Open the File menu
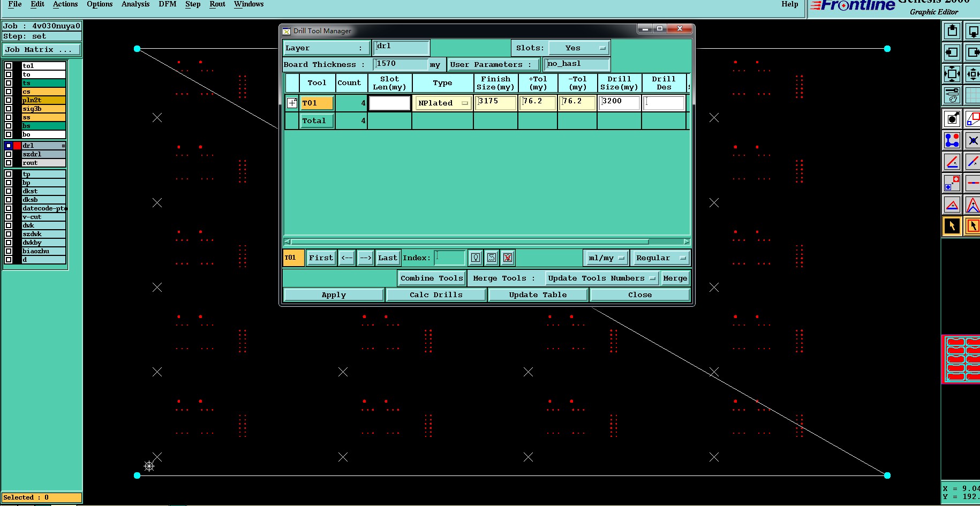This screenshot has height=506, width=980. [15, 4]
